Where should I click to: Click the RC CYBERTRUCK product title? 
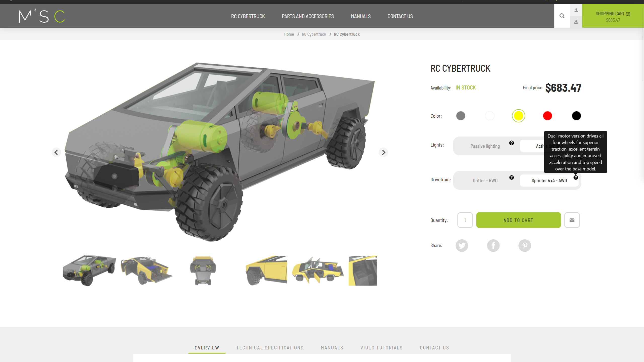[460, 68]
